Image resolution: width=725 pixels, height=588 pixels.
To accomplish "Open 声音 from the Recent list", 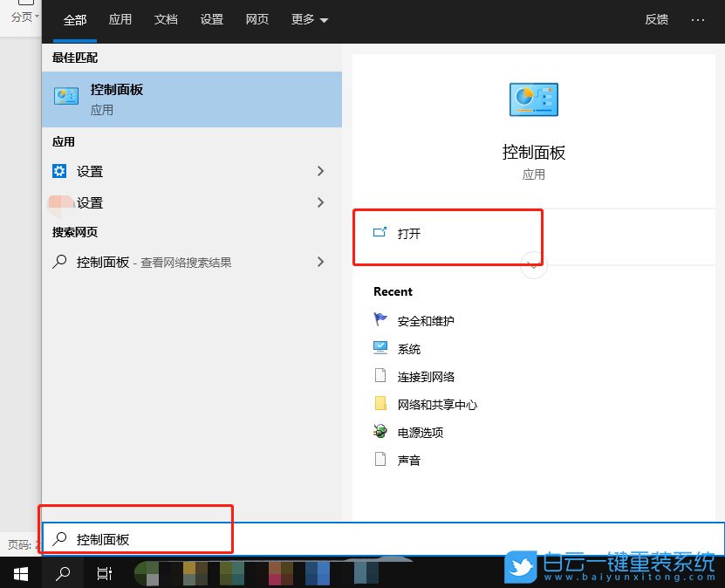I will pos(407,460).
